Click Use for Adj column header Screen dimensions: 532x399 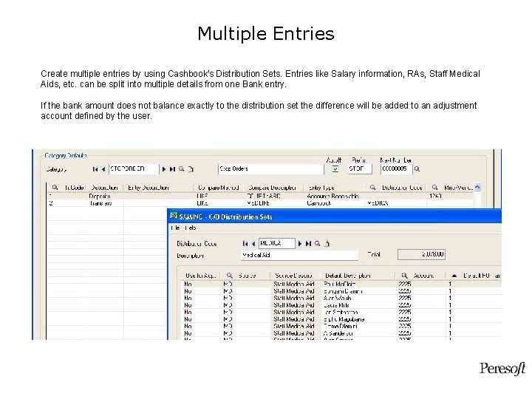point(200,276)
